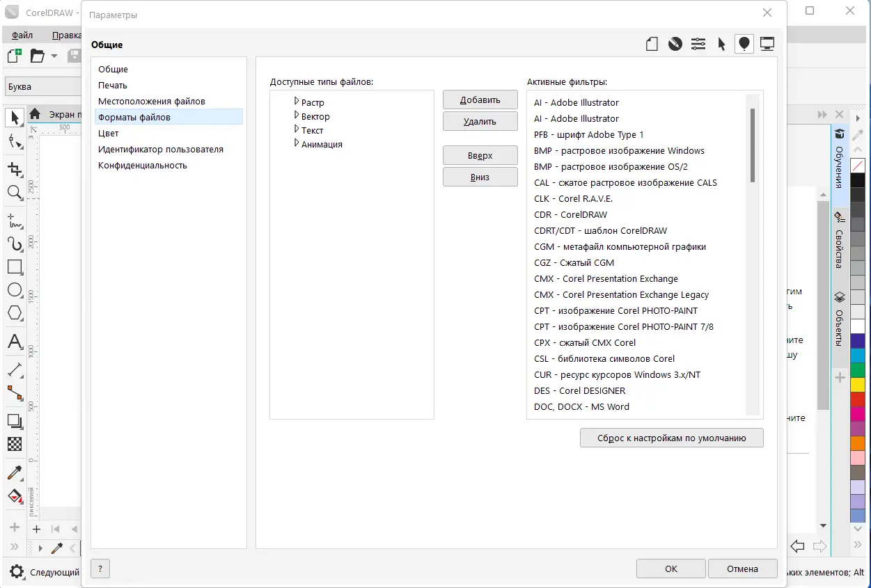This screenshot has width=871, height=588.
Task: Expand the Вектор file type node
Action: 297,116
